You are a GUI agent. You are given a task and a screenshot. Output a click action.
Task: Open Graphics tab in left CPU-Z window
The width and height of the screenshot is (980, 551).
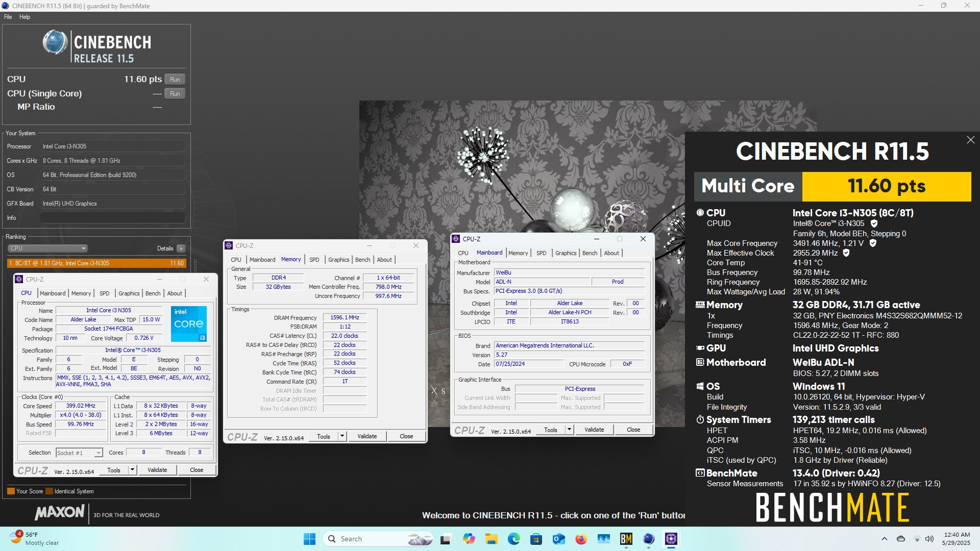coord(129,293)
